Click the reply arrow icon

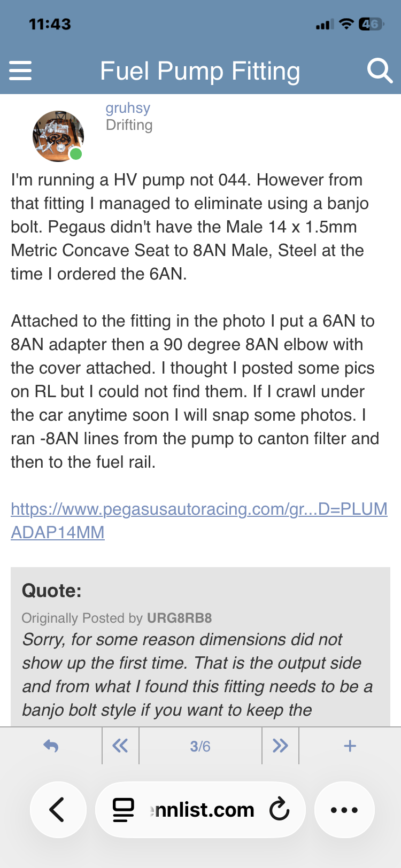[x=51, y=746]
